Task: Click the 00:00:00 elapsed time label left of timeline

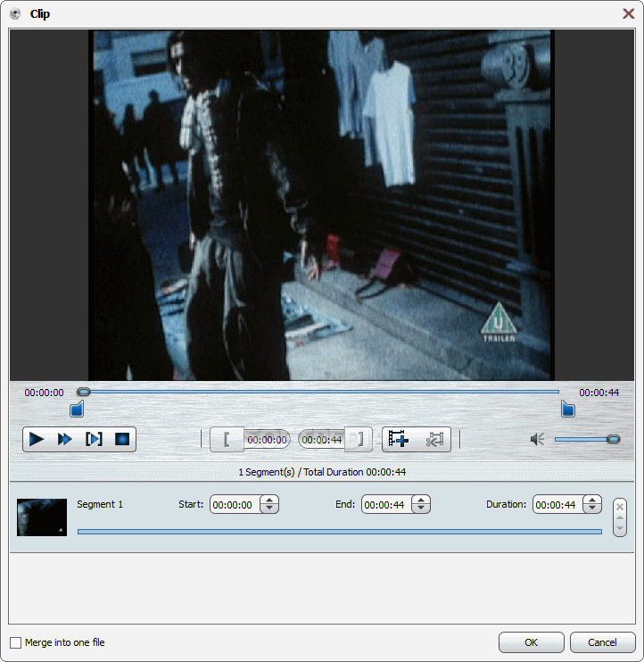Action: [x=44, y=393]
